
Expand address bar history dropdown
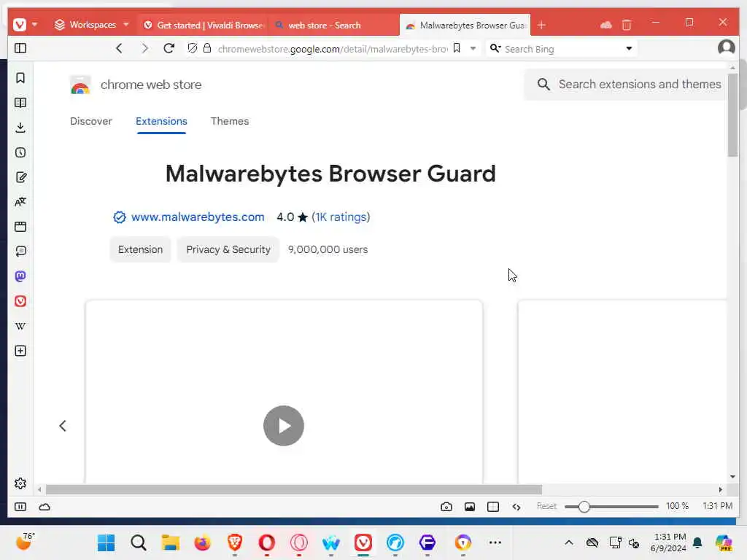point(473,48)
